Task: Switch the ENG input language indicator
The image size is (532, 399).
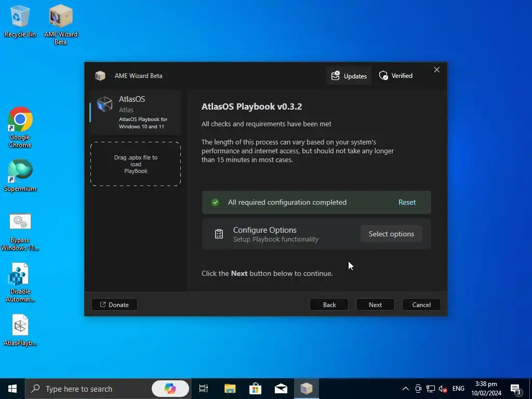Action: pos(458,389)
